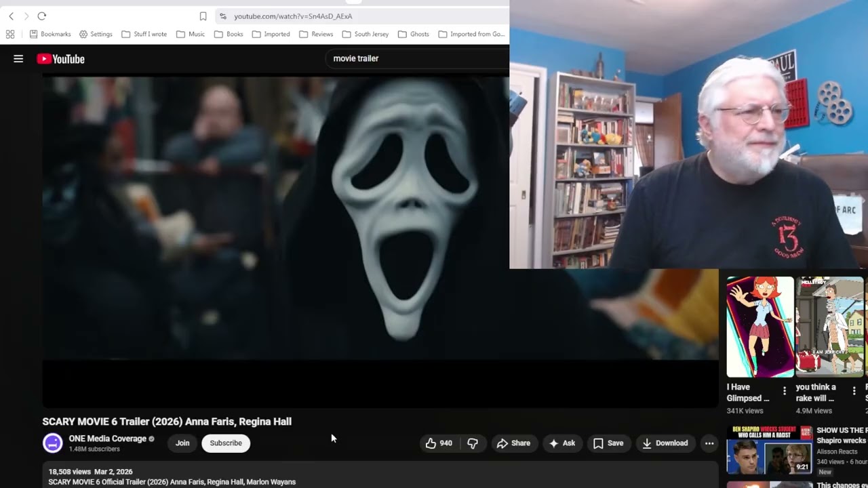
Task: Open Imported bookmark folder
Action: [271, 34]
